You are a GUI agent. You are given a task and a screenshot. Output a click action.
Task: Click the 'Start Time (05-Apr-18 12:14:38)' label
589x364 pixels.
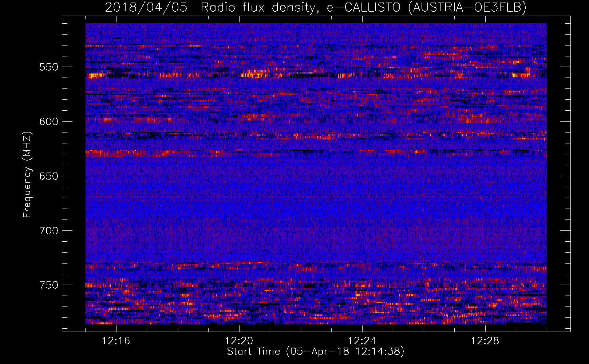click(316, 352)
